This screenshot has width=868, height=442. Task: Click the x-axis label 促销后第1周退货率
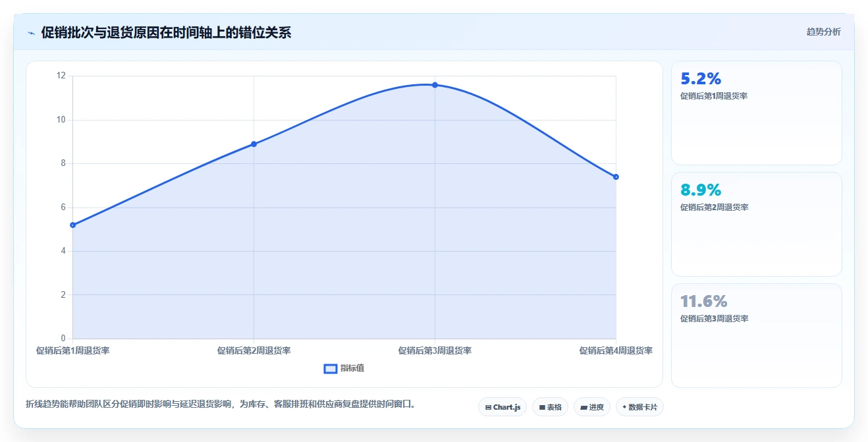coord(73,350)
